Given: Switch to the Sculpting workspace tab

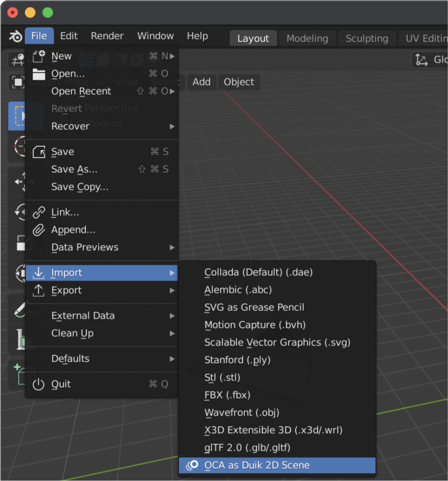Looking at the screenshot, I should point(367,39).
